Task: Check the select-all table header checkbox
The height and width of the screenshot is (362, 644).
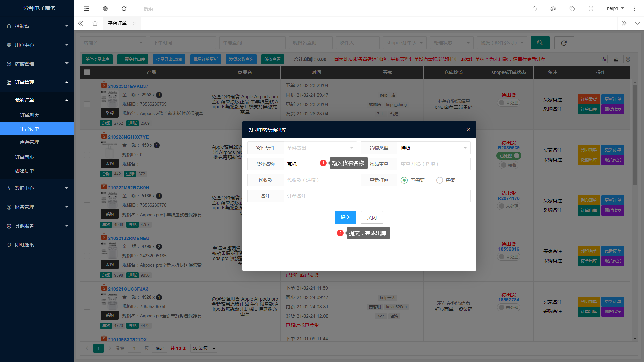Action: tap(87, 72)
